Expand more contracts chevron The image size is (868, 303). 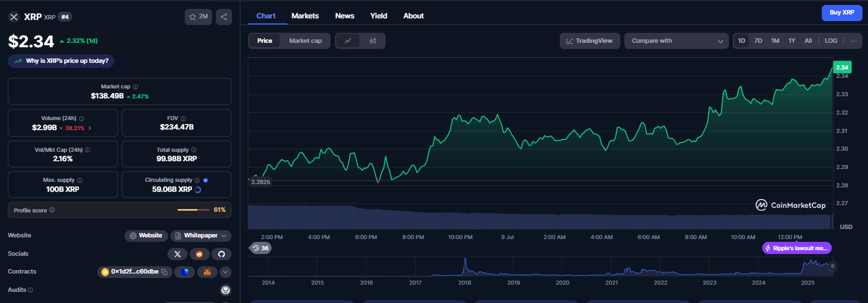point(225,272)
